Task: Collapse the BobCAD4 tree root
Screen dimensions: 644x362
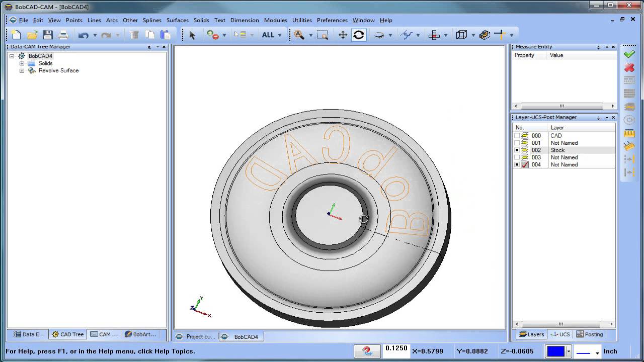Action: tap(12, 56)
